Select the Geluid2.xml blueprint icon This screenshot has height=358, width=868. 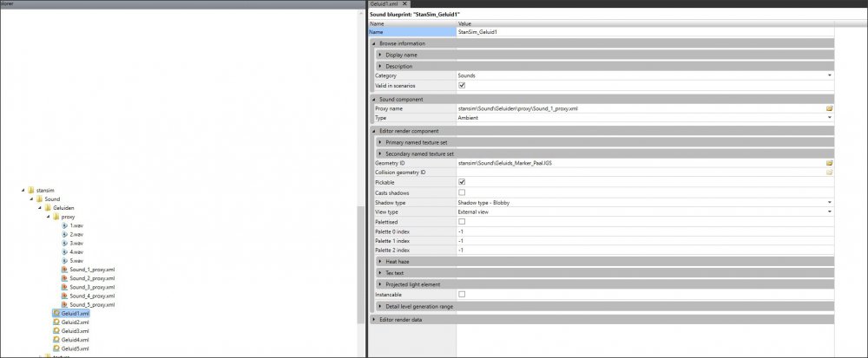point(56,322)
